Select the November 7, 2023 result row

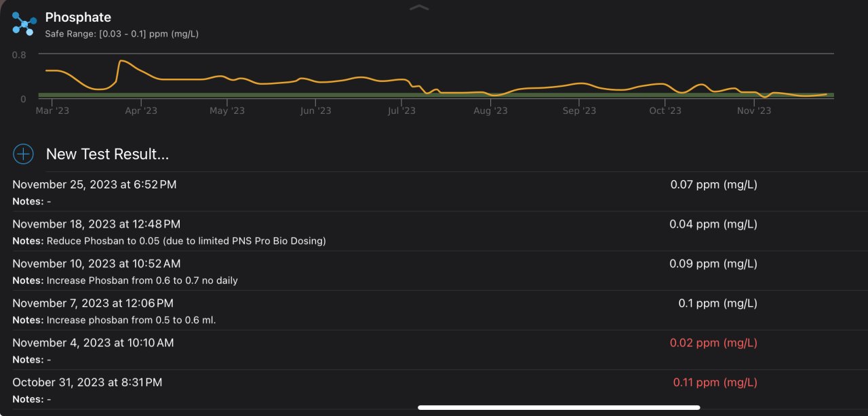(93, 304)
